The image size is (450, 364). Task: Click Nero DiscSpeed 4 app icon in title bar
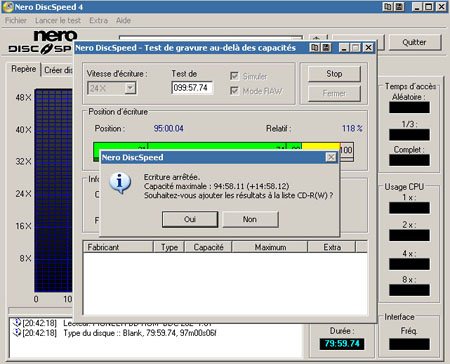tap(8, 7)
